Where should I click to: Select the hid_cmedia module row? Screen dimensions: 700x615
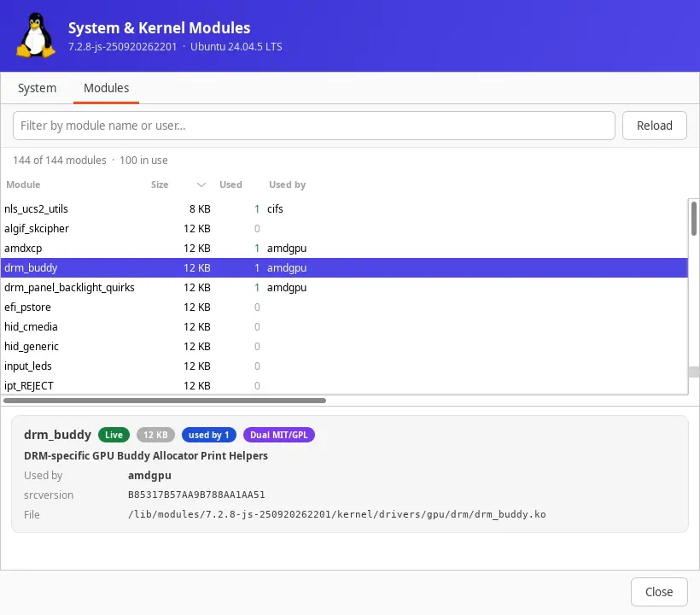[344, 326]
